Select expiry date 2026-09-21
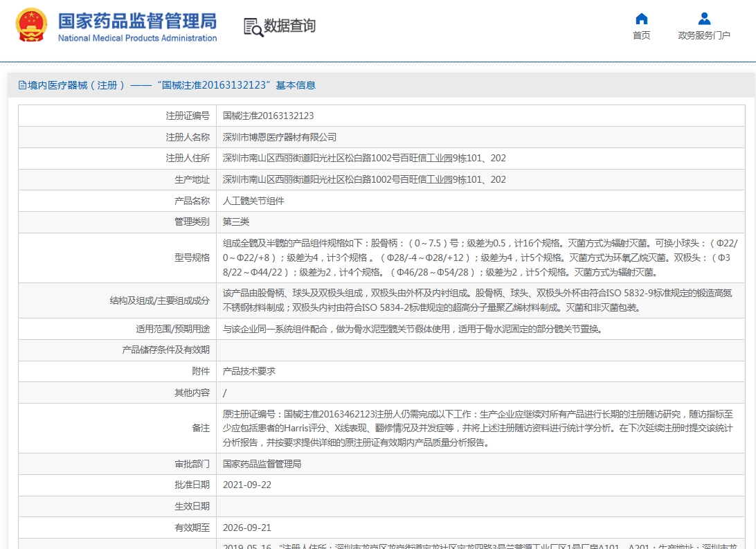This screenshot has width=756, height=549. [x=247, y=528]
